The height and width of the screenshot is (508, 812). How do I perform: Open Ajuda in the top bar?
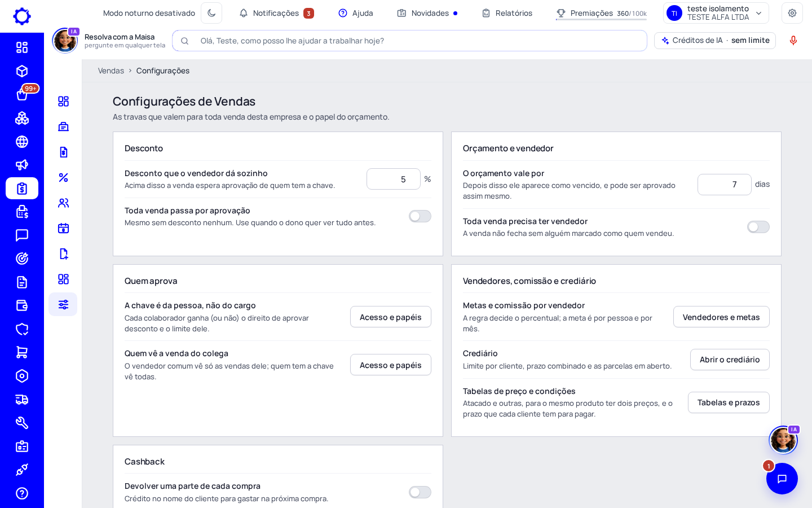pyautogui.click(x=356, y=13)
